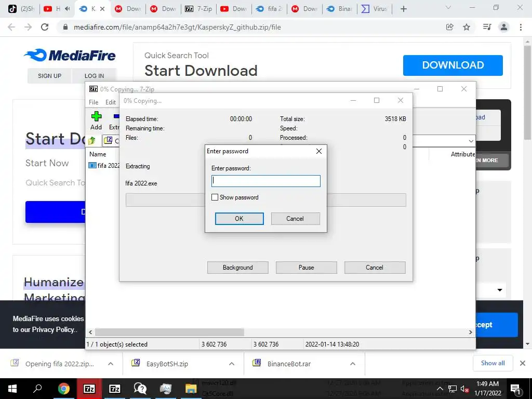The image size is (532, 399).
Task: Show all downloads
Action: 493,363
